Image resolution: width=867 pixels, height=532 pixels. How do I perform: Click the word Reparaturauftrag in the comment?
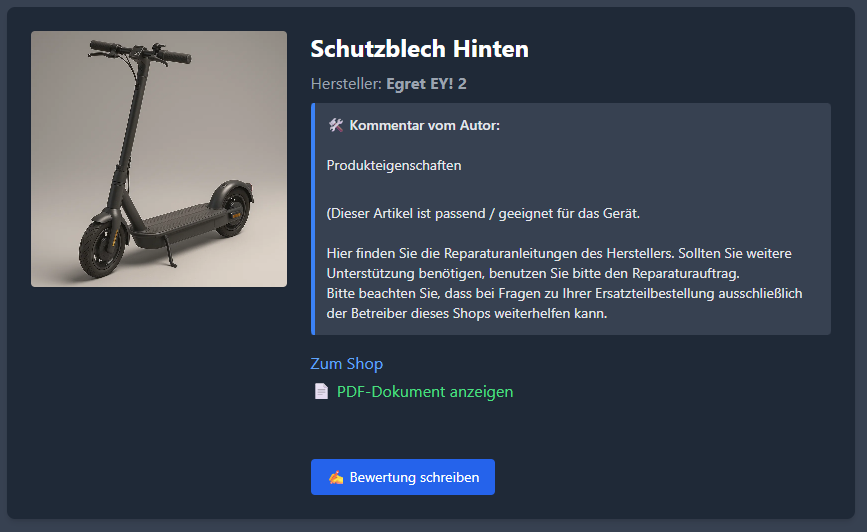tap(685, 273)
